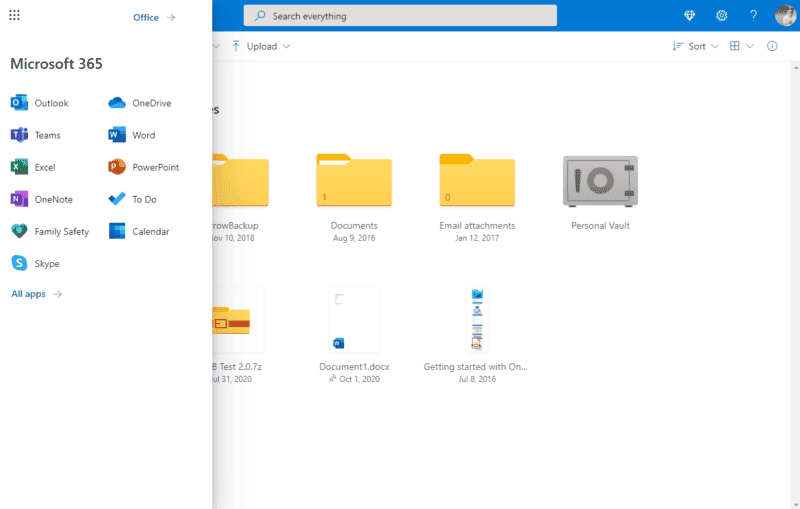
Task: Open Word app
Action: coord(132,135)
